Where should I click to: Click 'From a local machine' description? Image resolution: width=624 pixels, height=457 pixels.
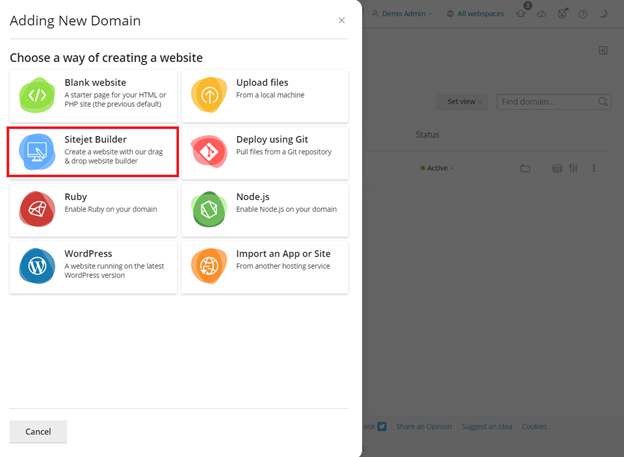point(270,95)
